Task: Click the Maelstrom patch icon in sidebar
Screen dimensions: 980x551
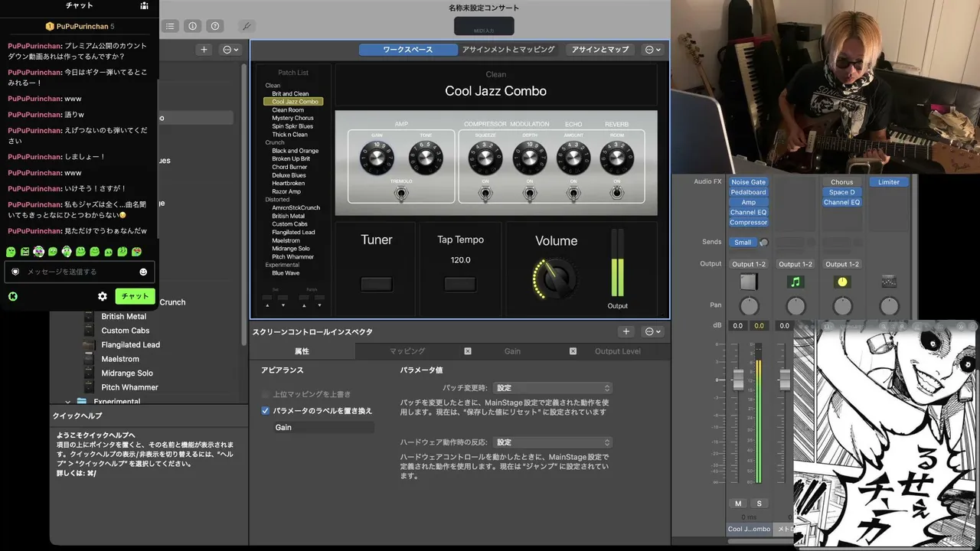Action: click(89, 359)
